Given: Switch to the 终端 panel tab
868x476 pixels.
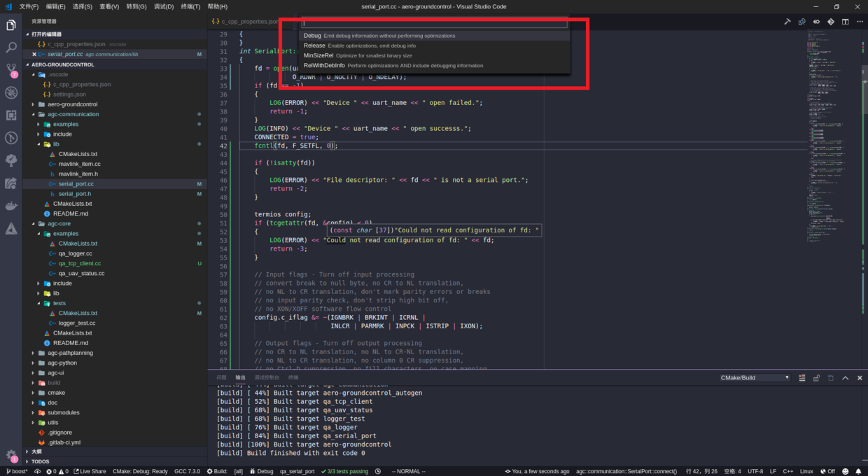Looking at the screenshot, I should 293,378.
